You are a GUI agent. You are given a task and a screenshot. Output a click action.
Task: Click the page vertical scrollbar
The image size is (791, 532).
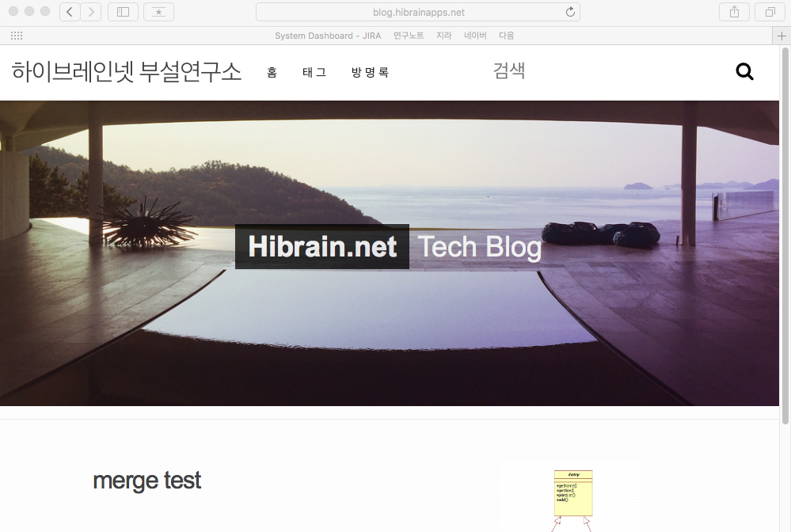pyautogui.click(x=785, y=237)
